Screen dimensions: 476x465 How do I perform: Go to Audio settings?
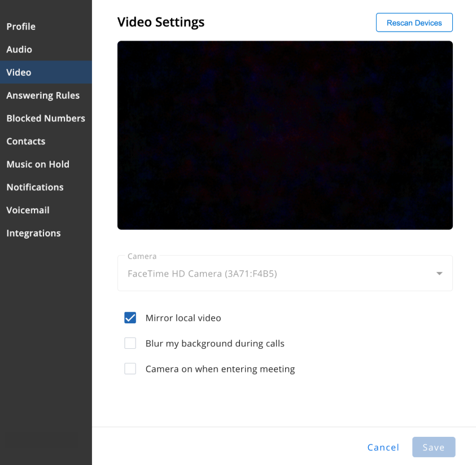click(46, 50)
